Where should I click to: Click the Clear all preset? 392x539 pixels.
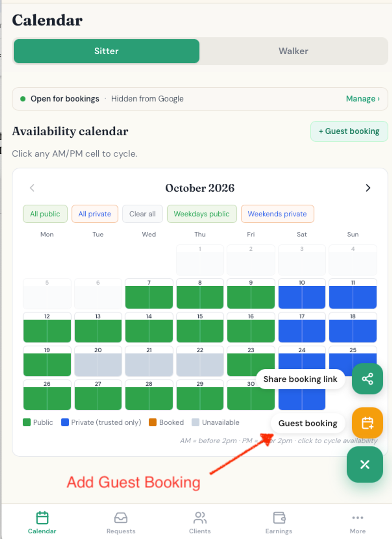tap(142, 214)
